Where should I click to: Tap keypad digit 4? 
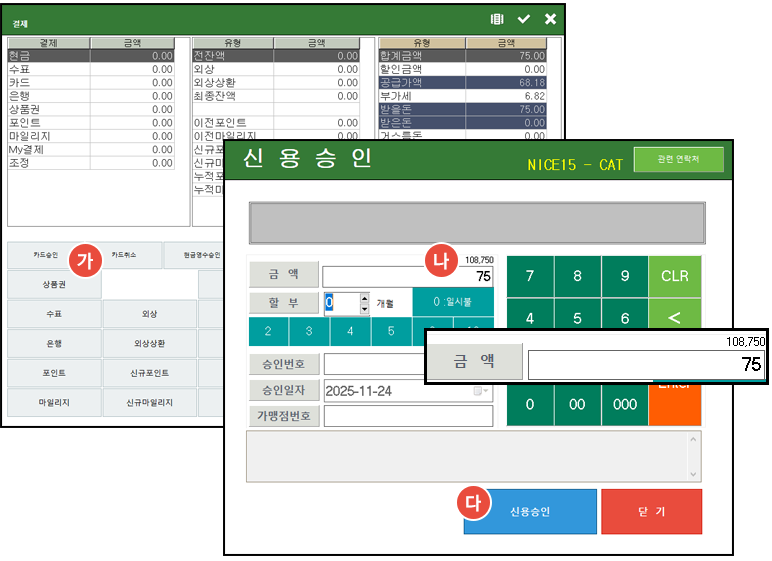pyautogui.click(x=530, y=314)
